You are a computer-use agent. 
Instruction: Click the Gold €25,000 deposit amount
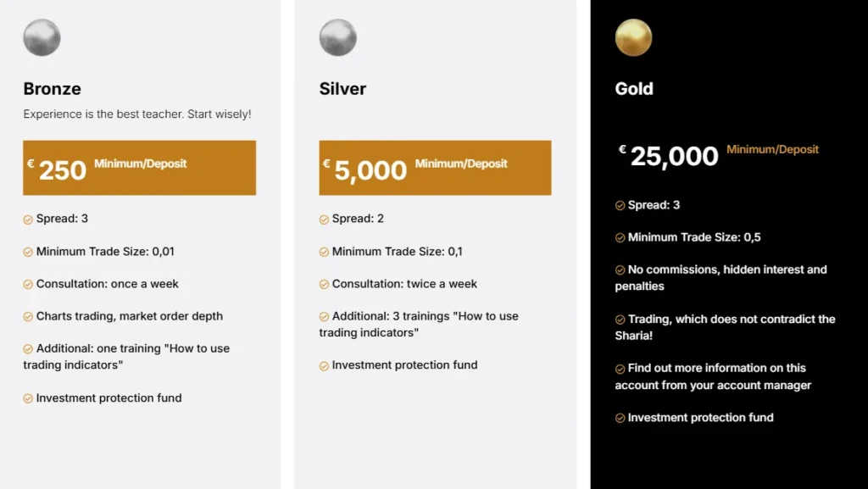tap(674, 156)
